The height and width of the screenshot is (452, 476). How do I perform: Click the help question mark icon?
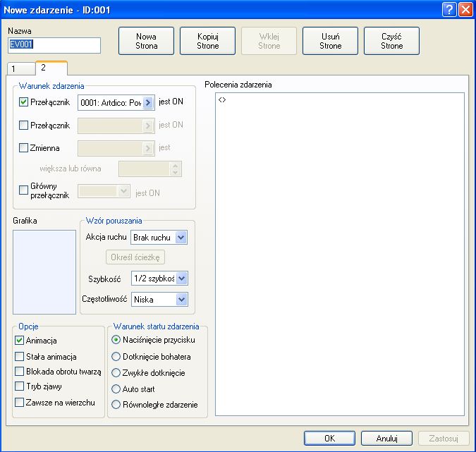pyautogui.click(x=449, y=9)
